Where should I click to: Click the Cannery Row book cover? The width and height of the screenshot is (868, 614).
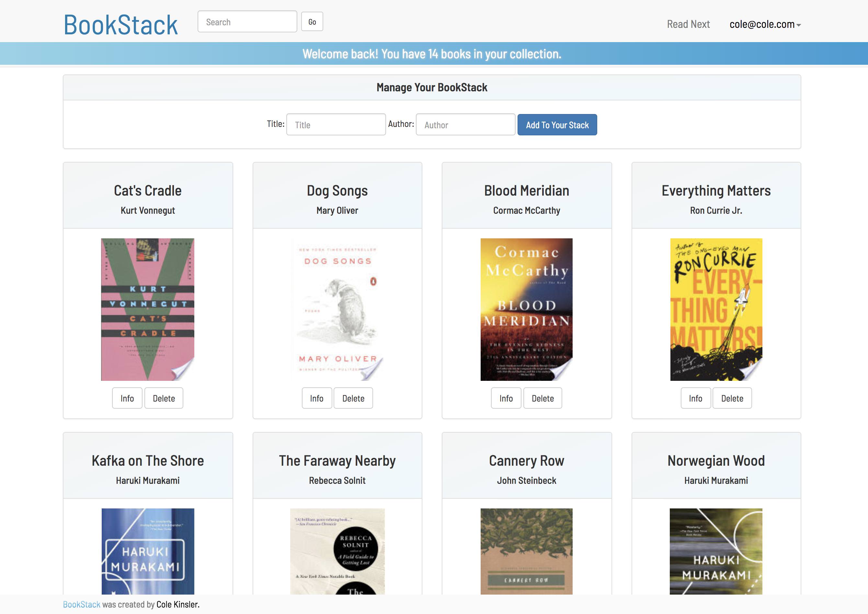(x=527, y=551)
